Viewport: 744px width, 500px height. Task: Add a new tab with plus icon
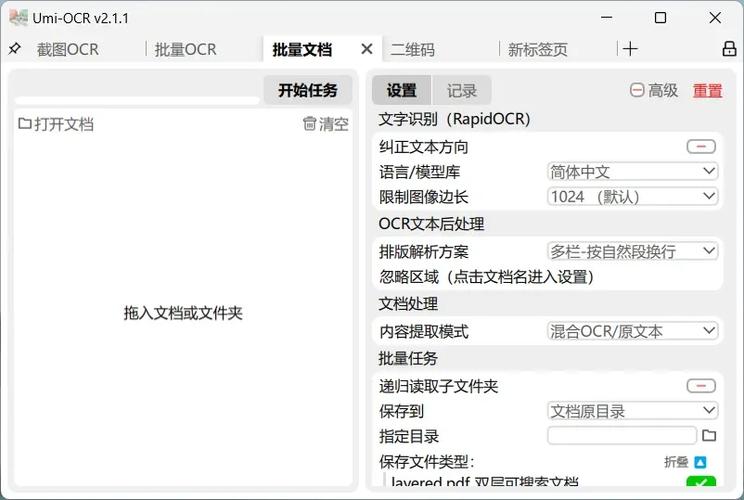[x=630, y=49]
